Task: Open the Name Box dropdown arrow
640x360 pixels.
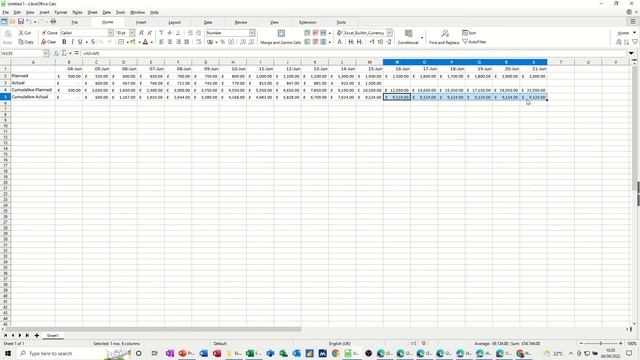Action: 46,53
